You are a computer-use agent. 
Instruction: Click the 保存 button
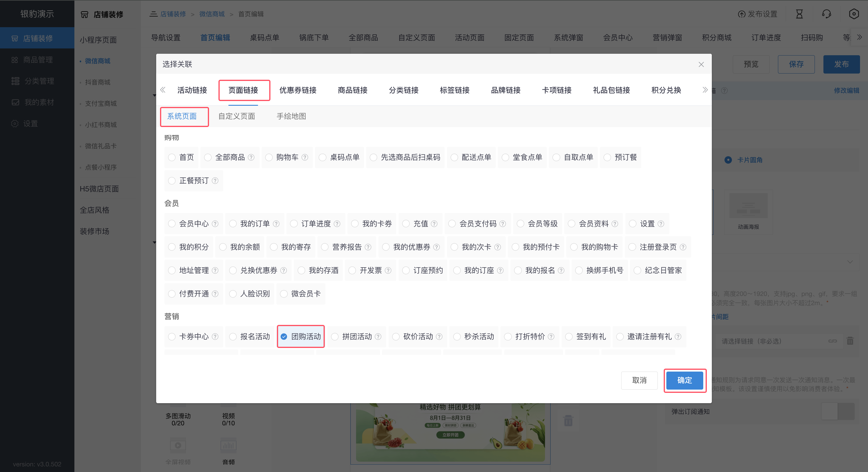pos(796,64)
